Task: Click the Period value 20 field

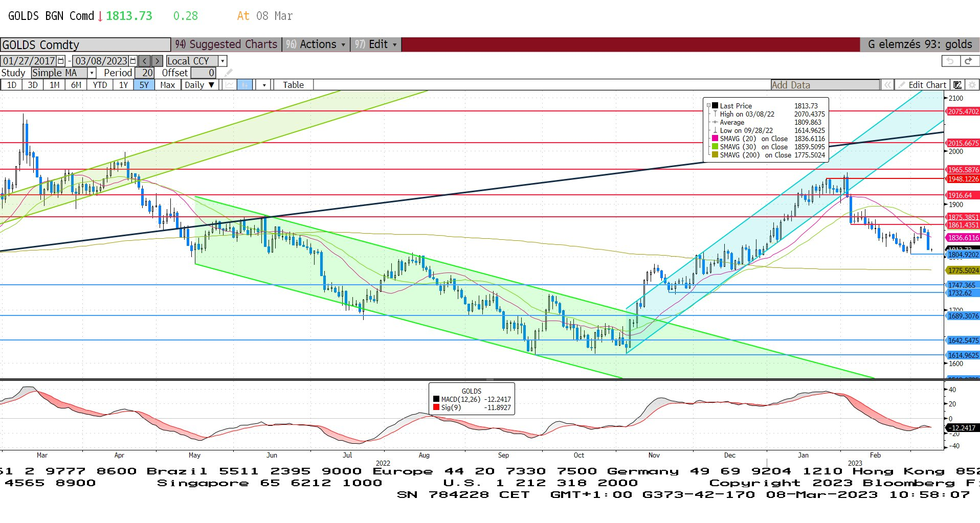Action: [145, 73]
